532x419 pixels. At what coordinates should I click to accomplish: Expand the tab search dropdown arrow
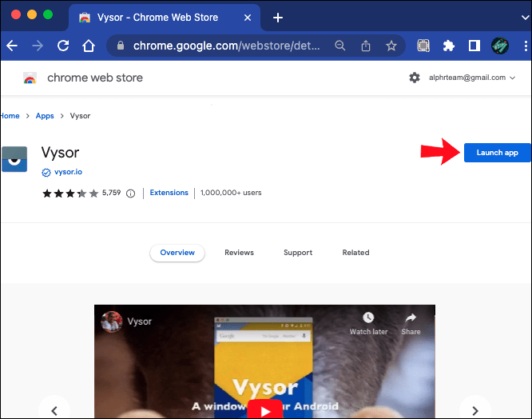point(526,18)
